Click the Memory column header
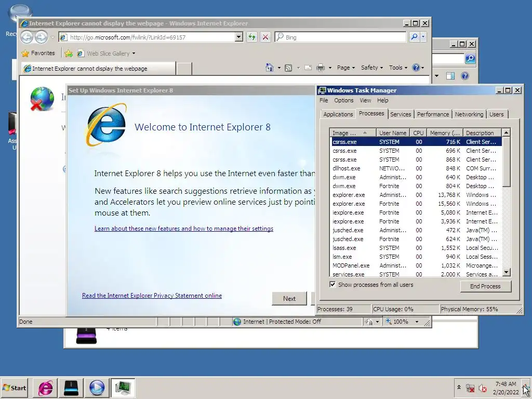The width and height of the screenshot is (532, 399). (x=445, y=133)
